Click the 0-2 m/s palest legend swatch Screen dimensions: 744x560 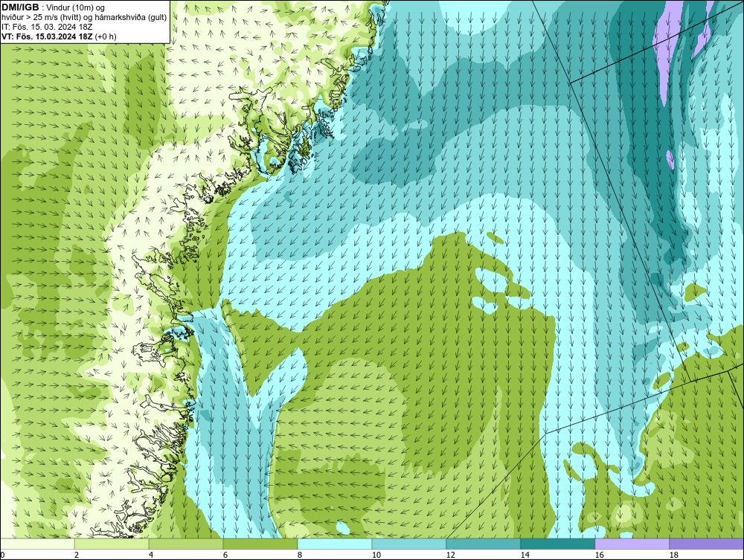37,544
